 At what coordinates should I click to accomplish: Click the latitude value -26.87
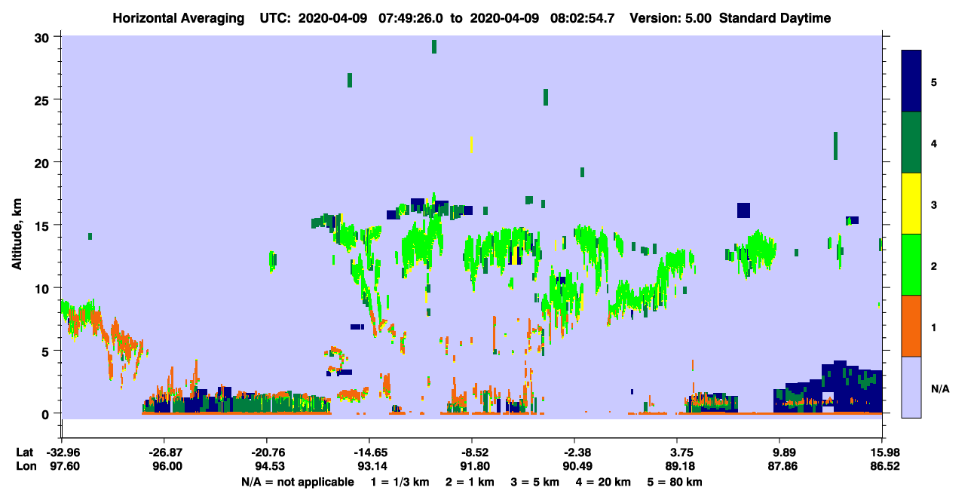click(x=164, y=452)
